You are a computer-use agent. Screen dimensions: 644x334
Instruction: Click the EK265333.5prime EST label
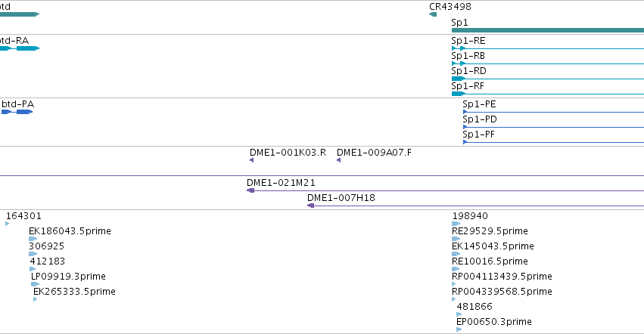click(x=74, y=292)
